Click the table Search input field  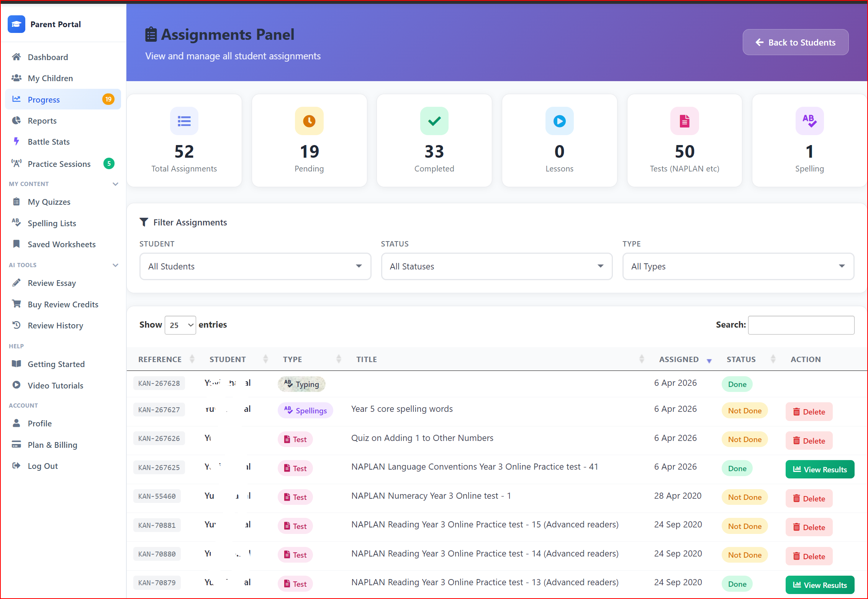[x=801, y=325]
